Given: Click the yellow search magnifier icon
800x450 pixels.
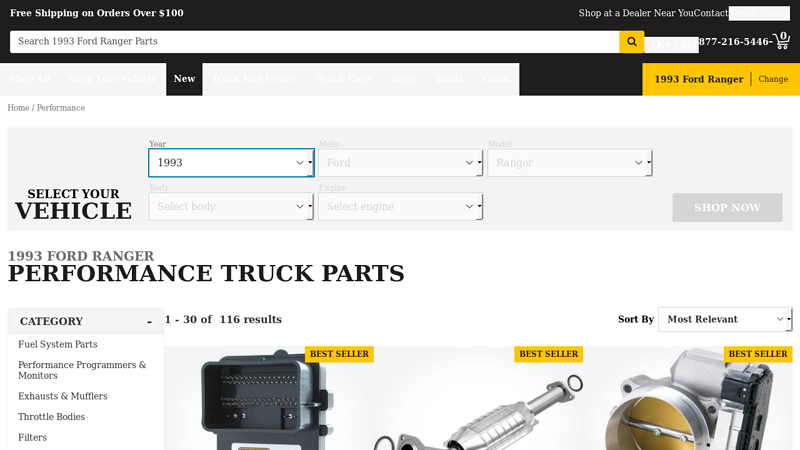Looking at the screenshot, I should tap(632, 42).
